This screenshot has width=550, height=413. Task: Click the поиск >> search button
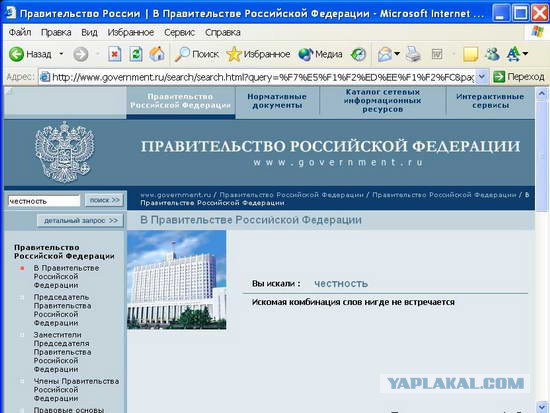(105, 200)
